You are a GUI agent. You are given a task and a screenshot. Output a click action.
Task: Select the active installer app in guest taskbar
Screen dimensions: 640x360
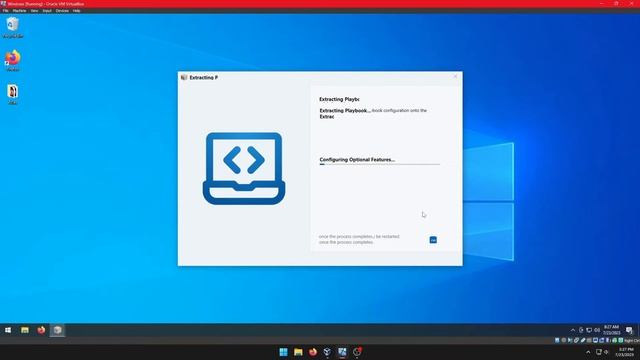[x=58, y=330]
